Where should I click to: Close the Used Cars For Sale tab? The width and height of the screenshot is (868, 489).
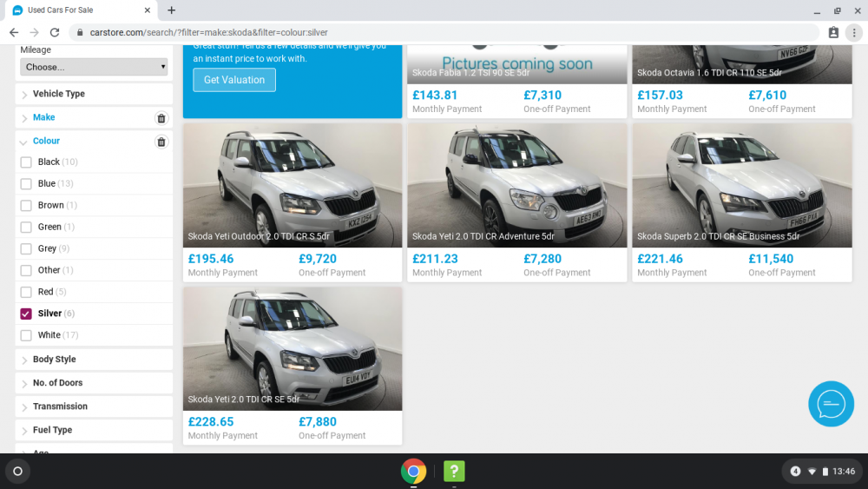pyautogui.click(x=148, y=10)
